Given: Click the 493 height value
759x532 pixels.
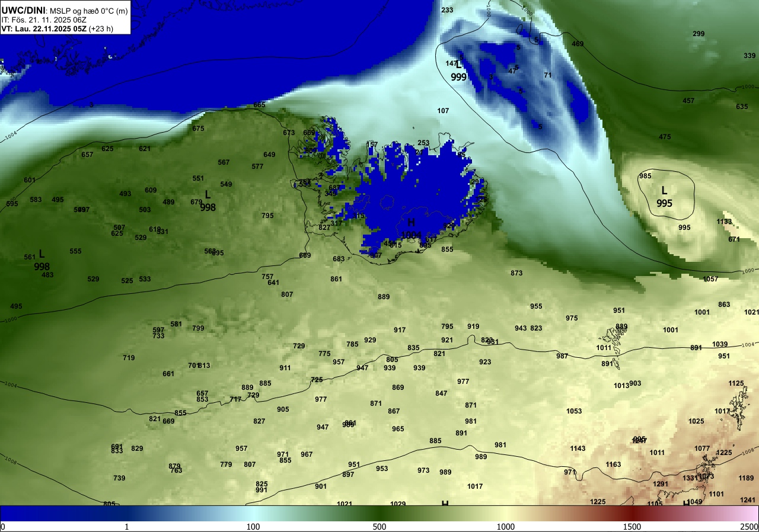Looking at the screenshot, I should click(125, 194).
